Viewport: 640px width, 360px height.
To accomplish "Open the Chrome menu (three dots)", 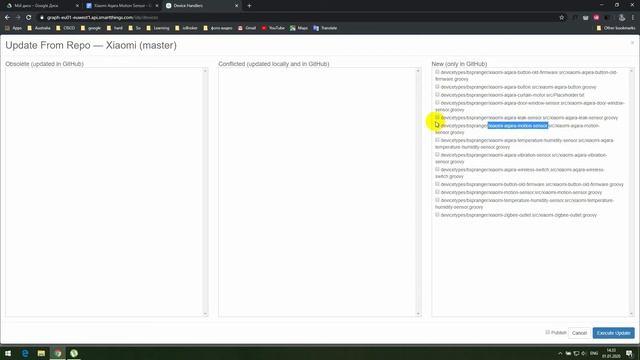I will (633, 18).
